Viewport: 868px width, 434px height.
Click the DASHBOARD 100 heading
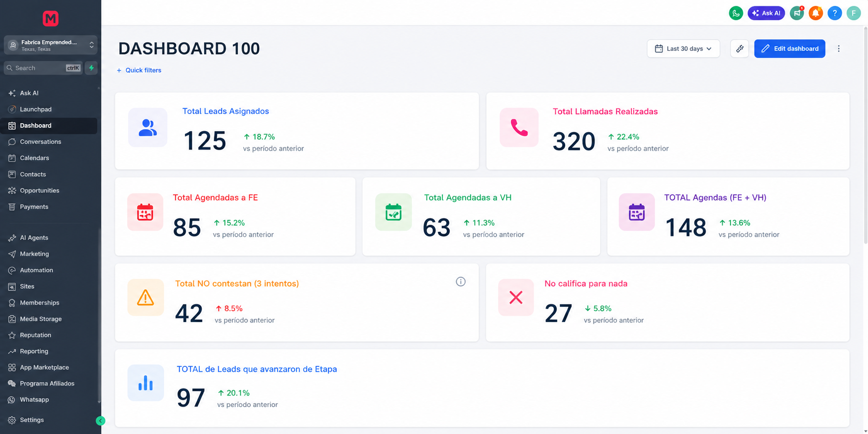coord(189,48)
